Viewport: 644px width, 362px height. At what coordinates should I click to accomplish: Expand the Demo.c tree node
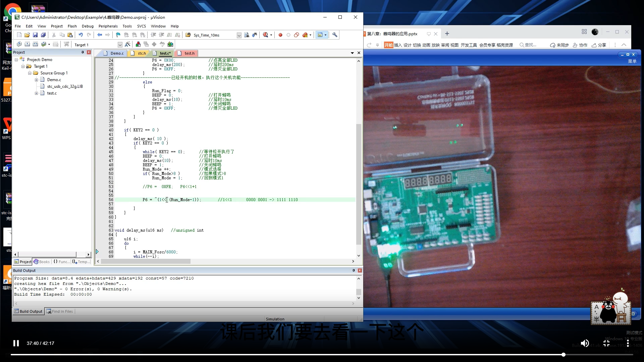tap(36, 80)
